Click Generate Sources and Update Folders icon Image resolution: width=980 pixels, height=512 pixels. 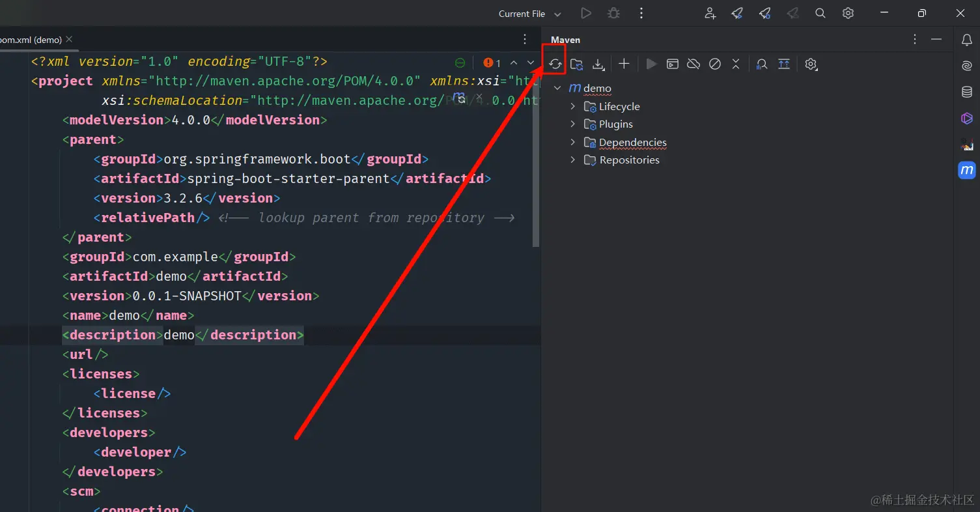tap(576, 64)
